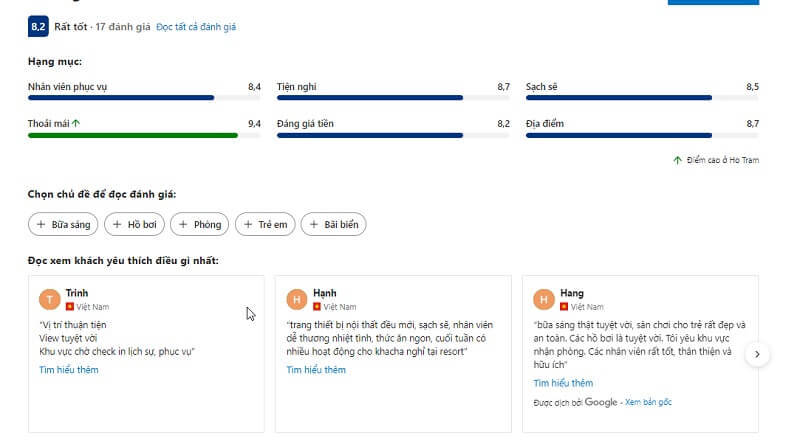Click the Vietnam flag under Hạnh's name

(317, 307)
